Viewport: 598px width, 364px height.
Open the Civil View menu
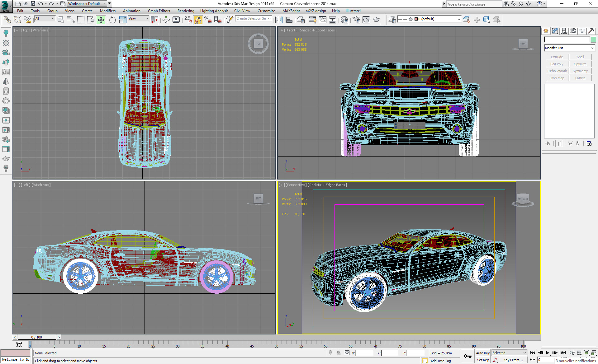coord(242,11)
